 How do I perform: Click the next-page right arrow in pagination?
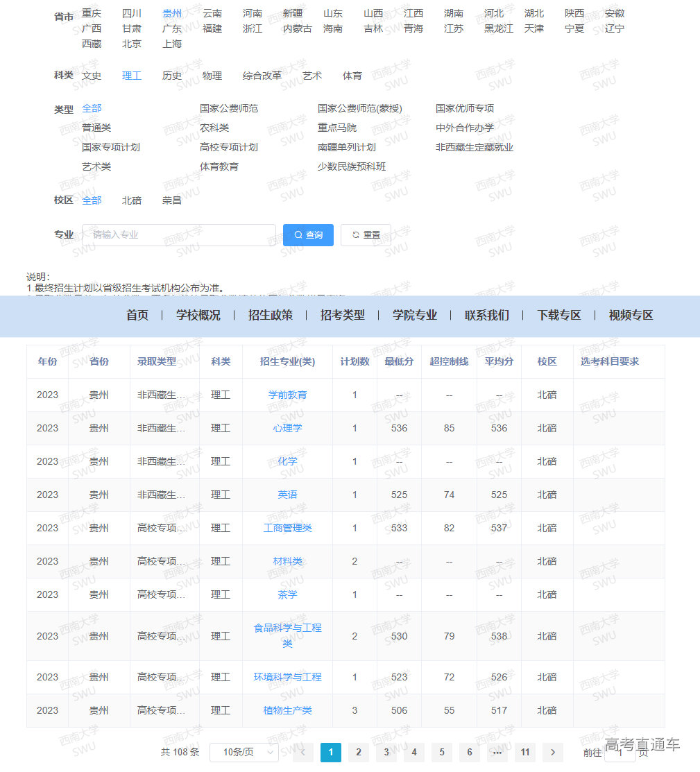click(x=553, y=752)
